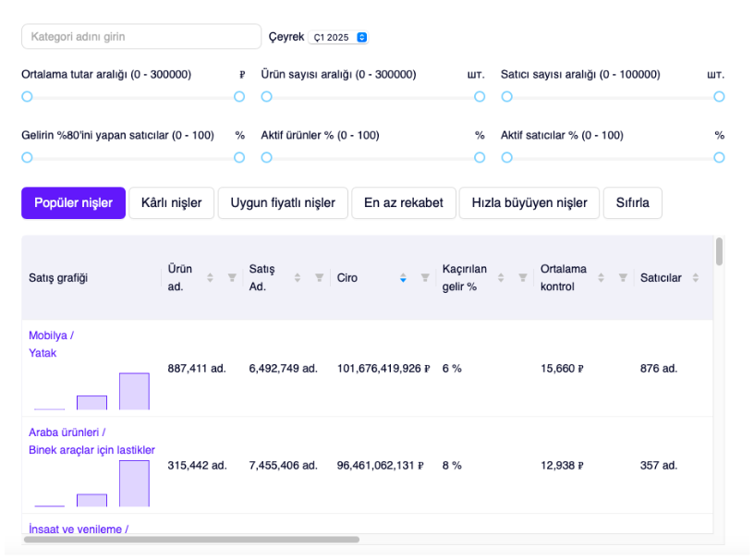The image size is (754, 560).
Task: Sort table by Satış Ad. arrows
Action: (297, 277)
